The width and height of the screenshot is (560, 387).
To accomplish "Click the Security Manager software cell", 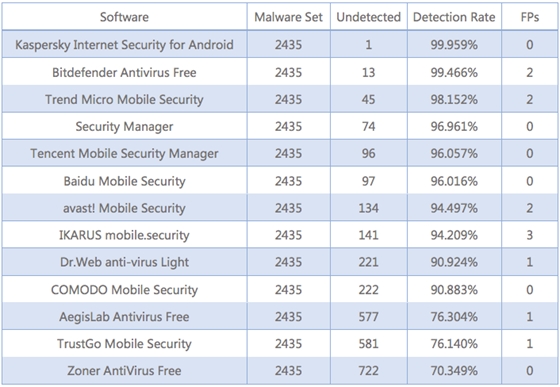I will point(124,126).
